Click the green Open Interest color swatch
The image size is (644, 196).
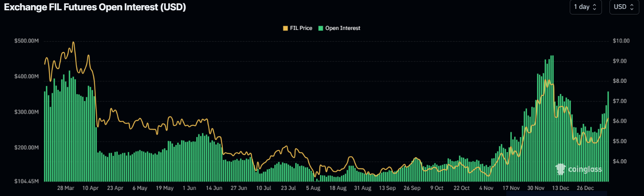coord(320,28)
